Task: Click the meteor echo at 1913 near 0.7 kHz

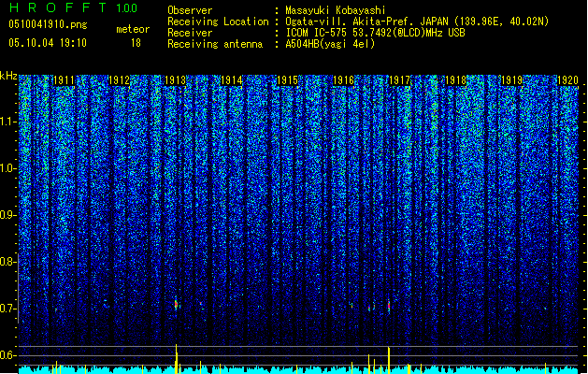Action: (177, 304)
